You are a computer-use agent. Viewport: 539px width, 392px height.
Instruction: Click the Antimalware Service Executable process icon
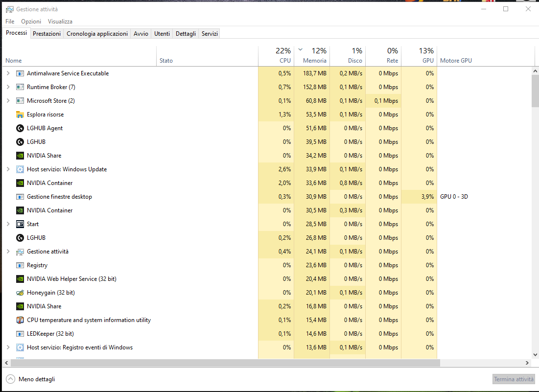click(x=20, y=73)
